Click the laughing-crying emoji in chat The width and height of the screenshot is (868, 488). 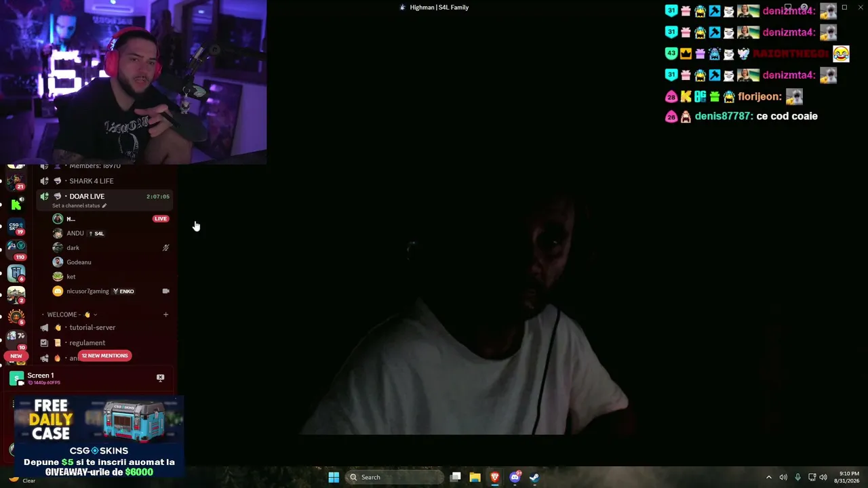coord(841,54)
